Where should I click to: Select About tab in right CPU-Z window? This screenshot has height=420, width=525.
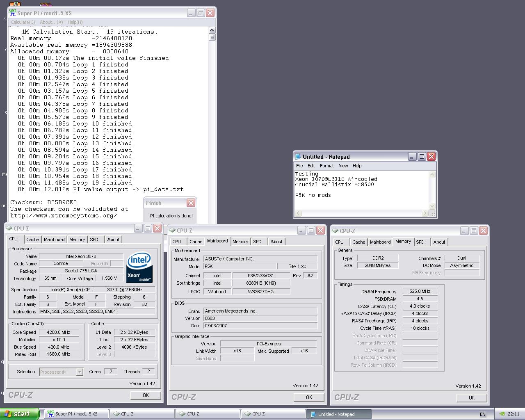(439, 242)
